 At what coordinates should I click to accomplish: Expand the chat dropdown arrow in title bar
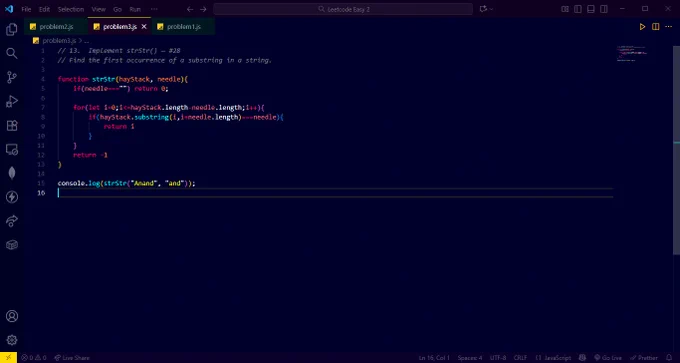491,9
